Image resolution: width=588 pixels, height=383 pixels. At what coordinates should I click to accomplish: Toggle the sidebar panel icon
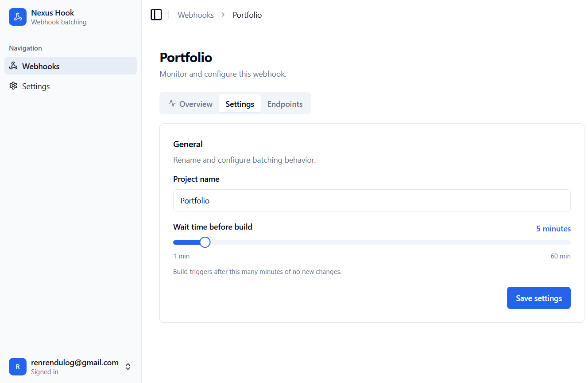[x=156, y=15]
